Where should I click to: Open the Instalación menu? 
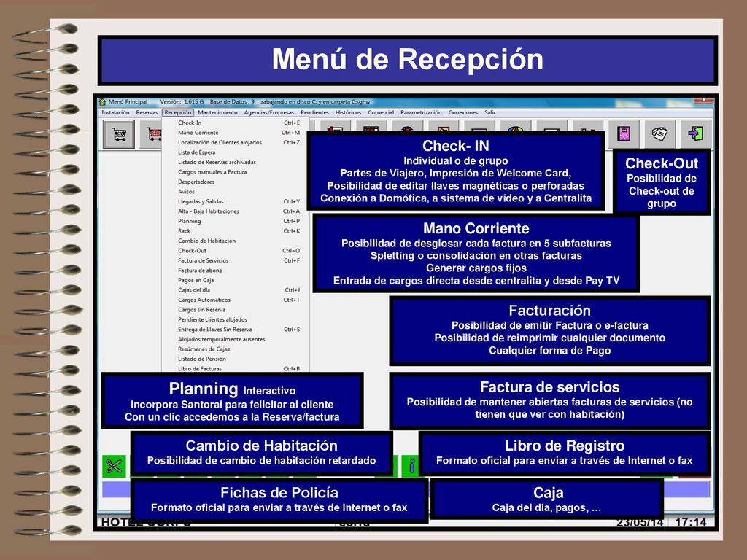coord(115,113)
